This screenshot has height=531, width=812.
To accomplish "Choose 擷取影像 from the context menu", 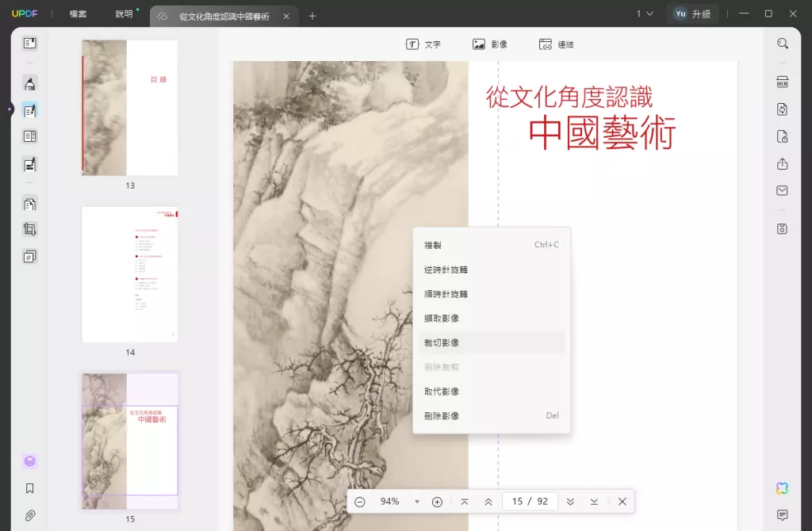I will [492, 319].
